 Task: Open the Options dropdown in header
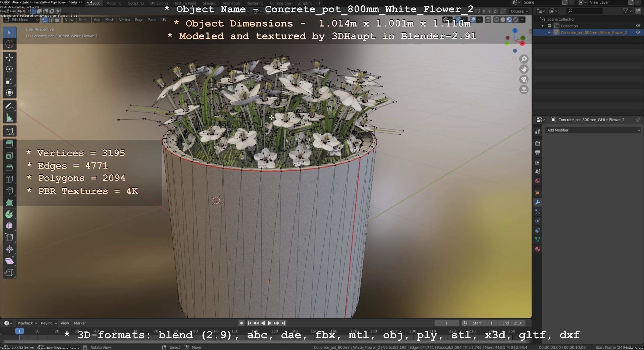coord(519,11)
